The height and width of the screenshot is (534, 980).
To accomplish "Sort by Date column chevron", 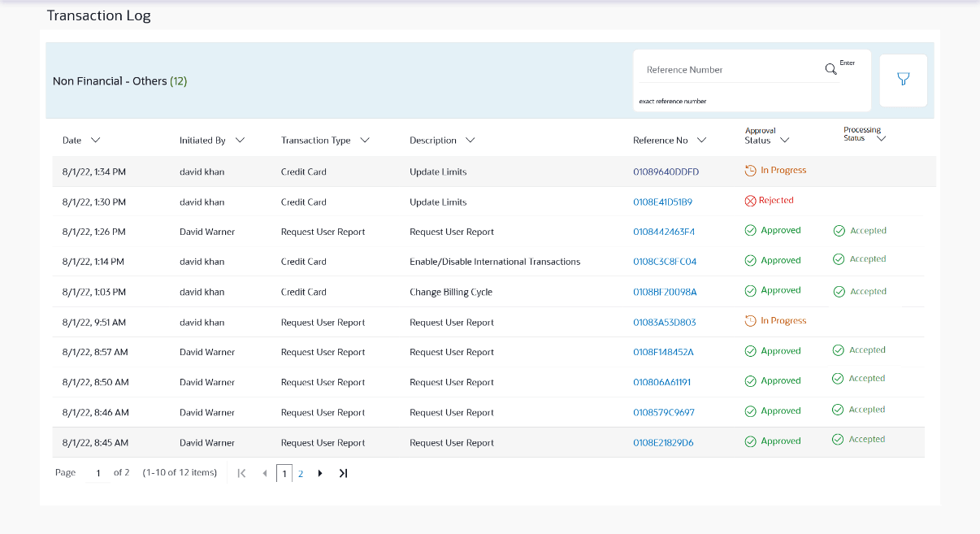I will tap(96, 140).
